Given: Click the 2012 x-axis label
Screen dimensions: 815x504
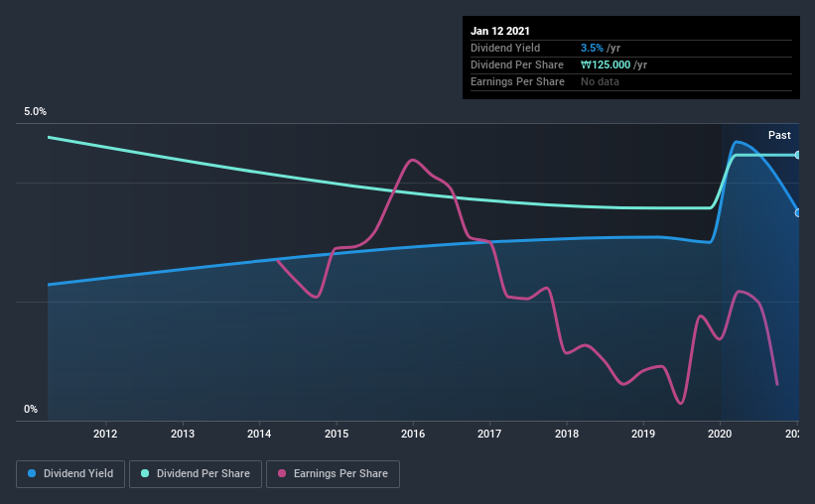Looking at the screenshot, I should click(x=105, y=434).
